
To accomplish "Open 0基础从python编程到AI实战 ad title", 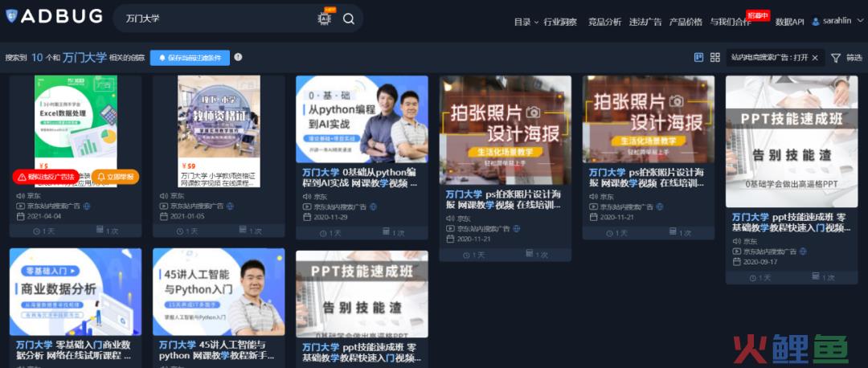I will click(x=360, y=177).
